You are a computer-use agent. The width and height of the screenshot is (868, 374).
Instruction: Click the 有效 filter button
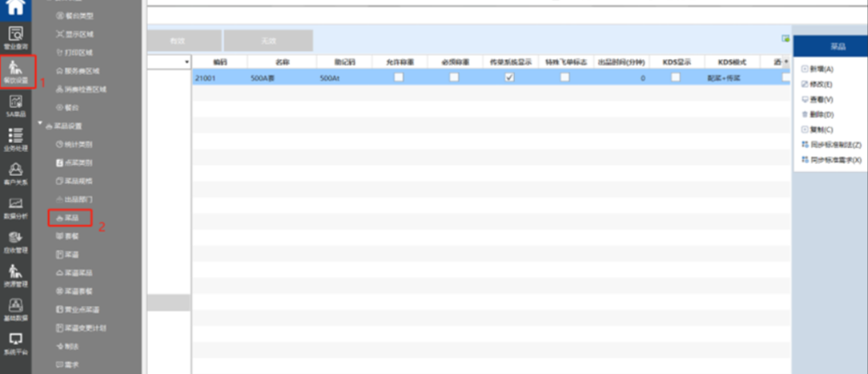tap(177, 40)
